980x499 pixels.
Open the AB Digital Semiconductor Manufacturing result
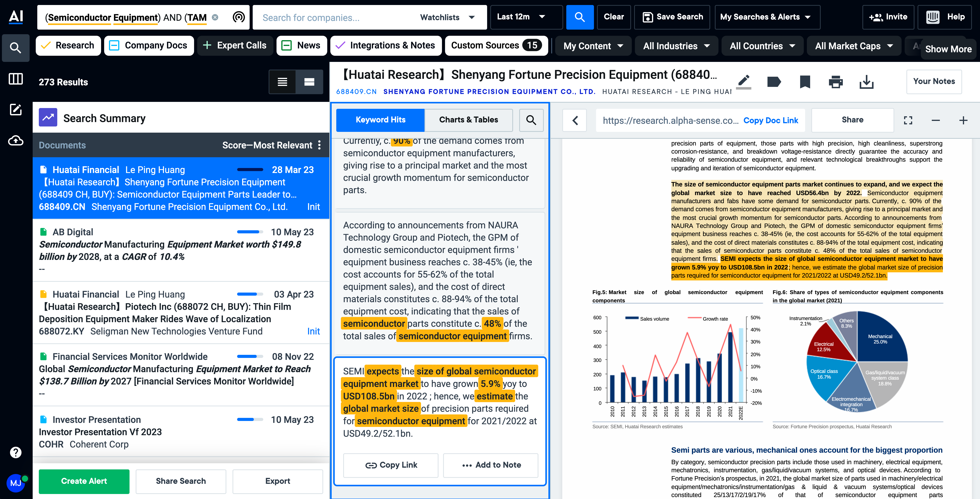coord(181,250)
